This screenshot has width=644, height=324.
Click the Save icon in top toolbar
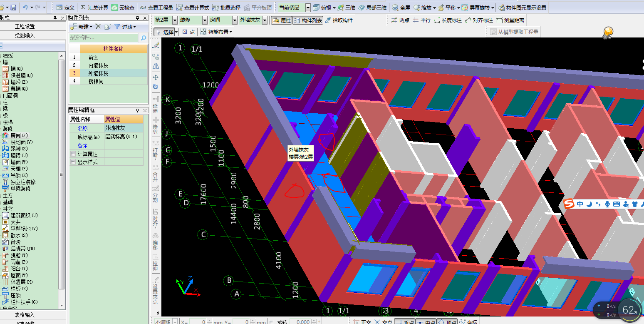pyautogui.click(x=13, y=7)
